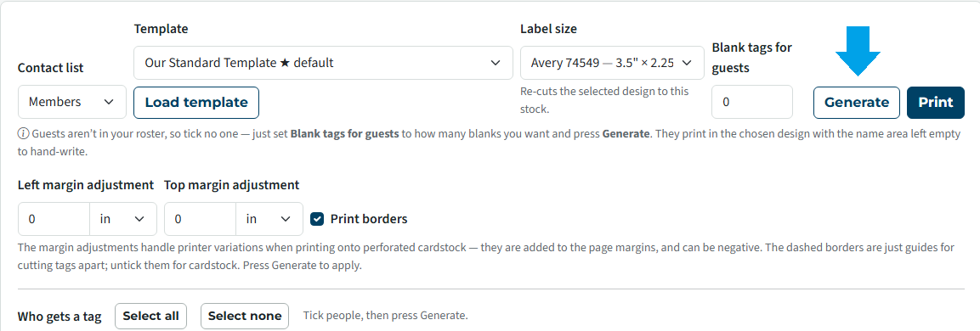This screenshot has width=980, height=331.
Task: Open the Avery 74549 label size dropdown
Action: [612, 63]
